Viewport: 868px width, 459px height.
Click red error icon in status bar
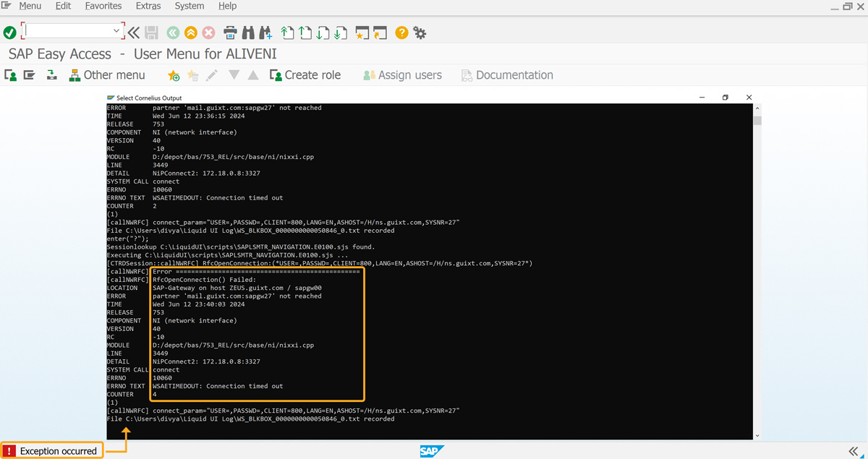(9, 451)
